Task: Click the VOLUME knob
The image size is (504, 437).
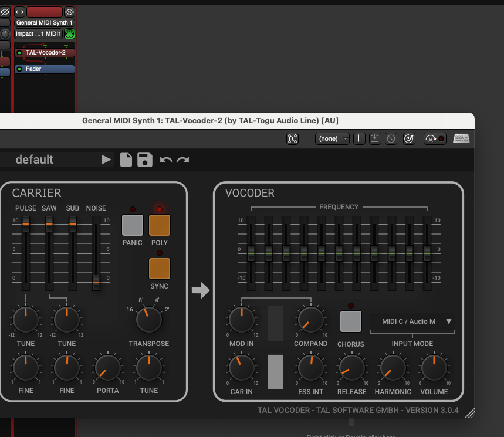Action: 434,368
